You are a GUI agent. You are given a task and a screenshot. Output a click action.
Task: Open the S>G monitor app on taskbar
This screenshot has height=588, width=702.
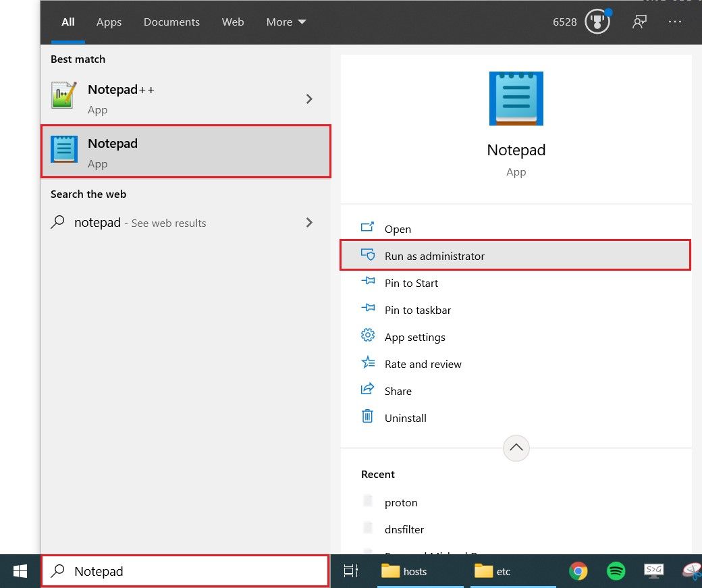point(653,571)
